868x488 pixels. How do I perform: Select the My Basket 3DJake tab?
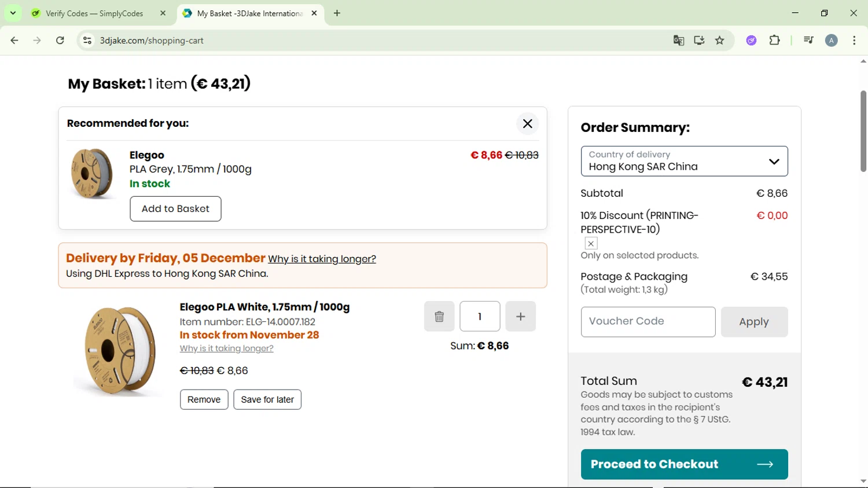pyautogui.click(x=249, y=13)
